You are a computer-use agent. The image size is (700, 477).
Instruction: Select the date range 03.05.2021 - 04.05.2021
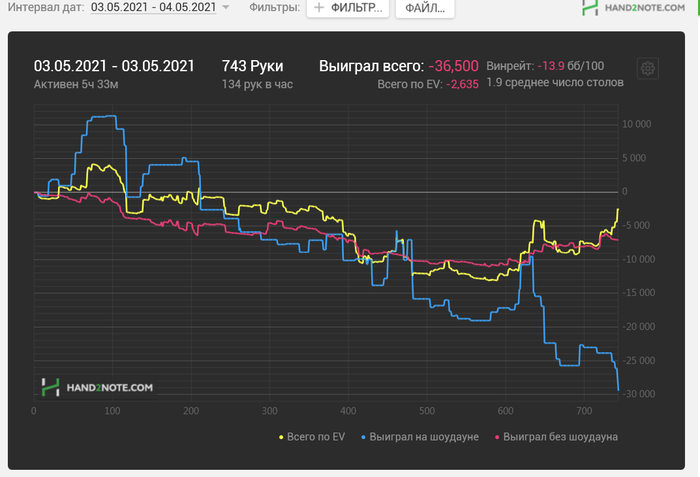coord(153,7)
